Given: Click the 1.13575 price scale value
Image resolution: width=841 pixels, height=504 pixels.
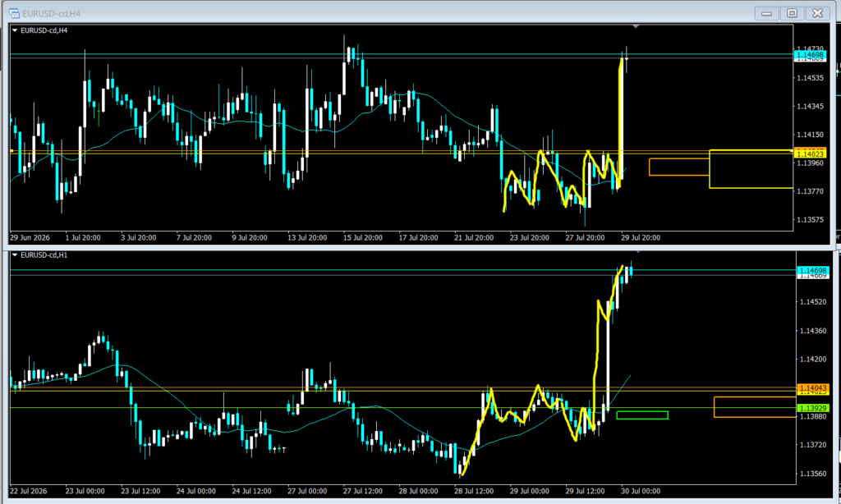Looking at the screenshot, I should (x=810, y=220).
